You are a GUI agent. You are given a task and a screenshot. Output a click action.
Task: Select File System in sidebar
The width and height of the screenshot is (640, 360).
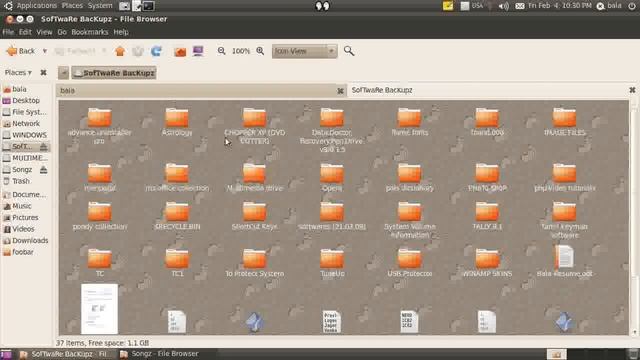(x=26, y=112)
